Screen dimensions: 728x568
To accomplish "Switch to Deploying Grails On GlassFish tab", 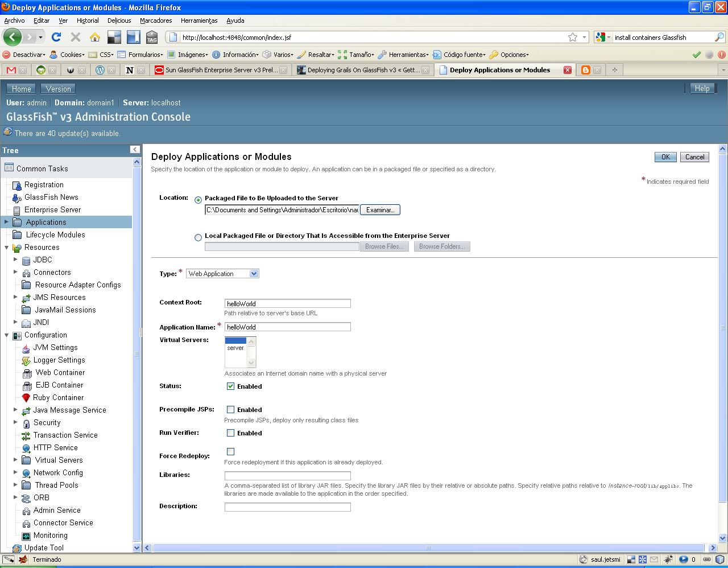I will click(363, 70).
